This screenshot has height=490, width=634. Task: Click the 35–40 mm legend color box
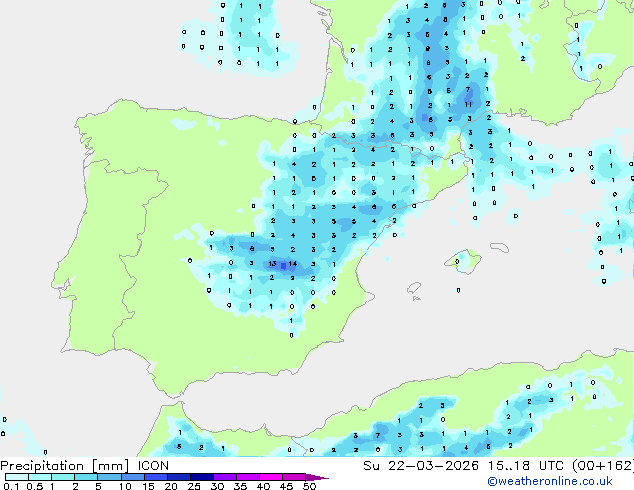pyautogui.click(x=247, y=477)
